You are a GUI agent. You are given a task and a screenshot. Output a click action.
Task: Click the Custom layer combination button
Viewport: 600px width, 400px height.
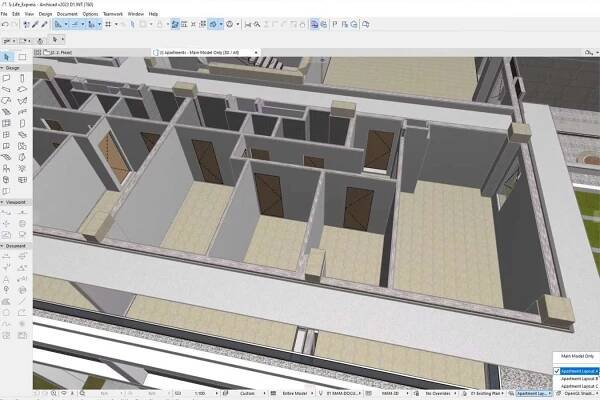tap(246, 395)
